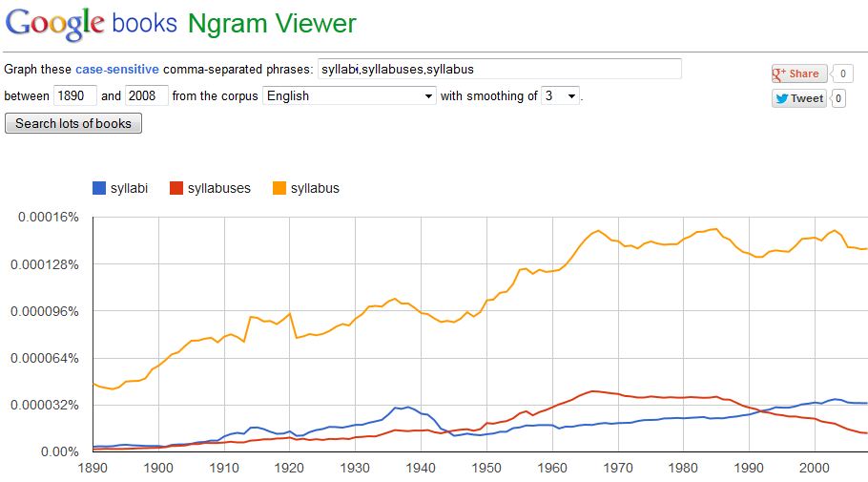Click the end year 2008 field

146,95
